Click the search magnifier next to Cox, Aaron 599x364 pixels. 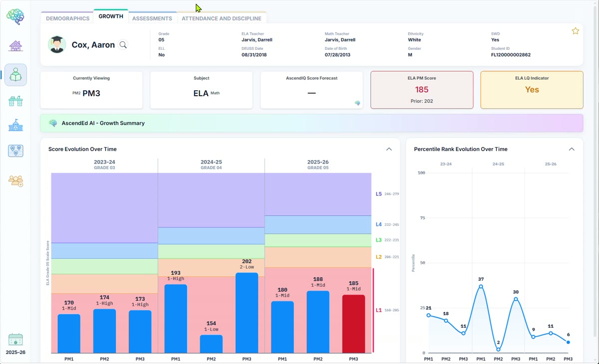123,45
